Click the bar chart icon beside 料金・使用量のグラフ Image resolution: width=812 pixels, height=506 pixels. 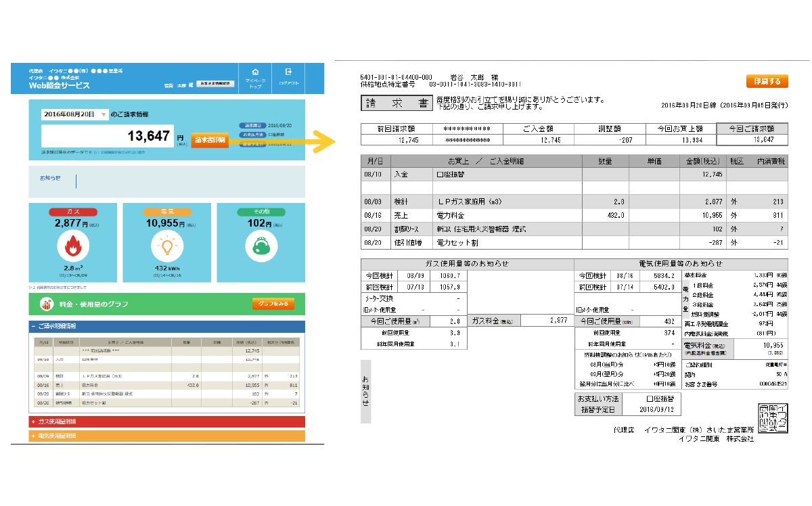[x=47, y=304]
